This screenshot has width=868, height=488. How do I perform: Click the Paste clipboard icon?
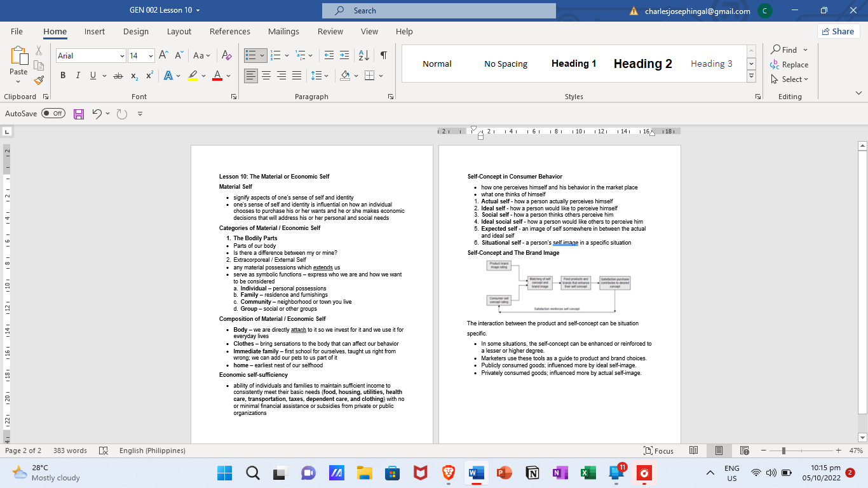point(18,56)
